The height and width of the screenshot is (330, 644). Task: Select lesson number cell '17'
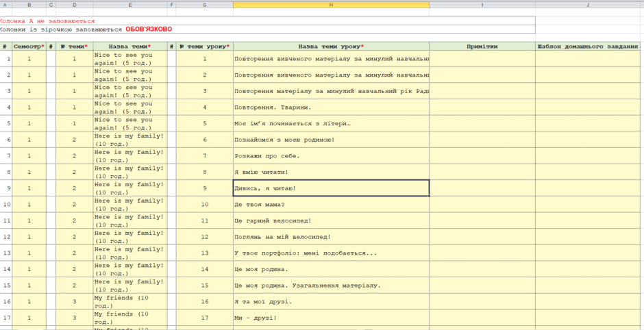point(205,318)
